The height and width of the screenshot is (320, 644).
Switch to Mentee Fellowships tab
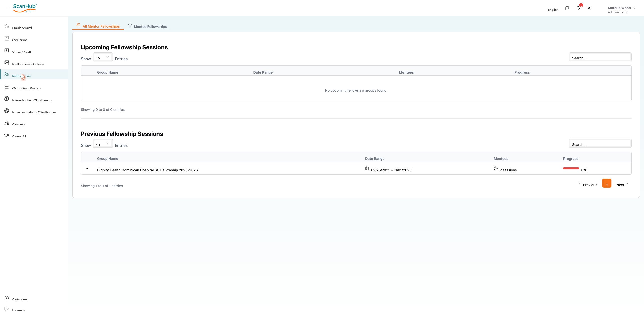tap(147, 26)
